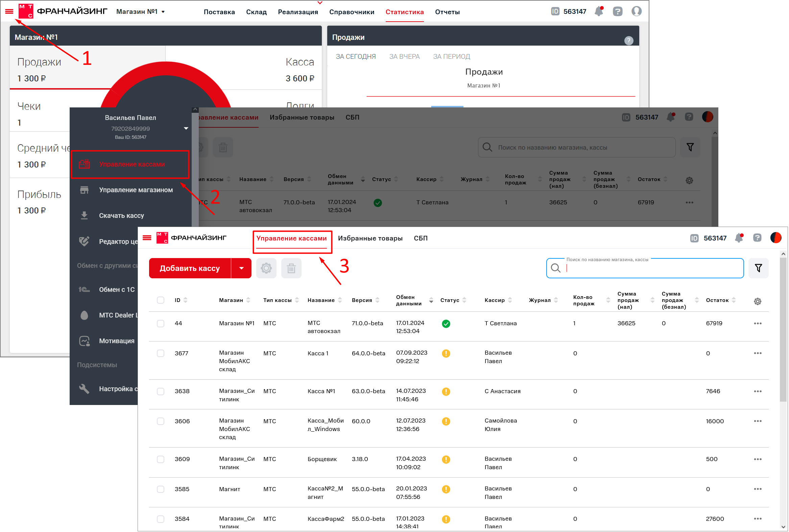Check the box for register 3584
Image resolution: width=789 pixels, height=532 pixels.
pyautogui.click(x=161, y=520)
